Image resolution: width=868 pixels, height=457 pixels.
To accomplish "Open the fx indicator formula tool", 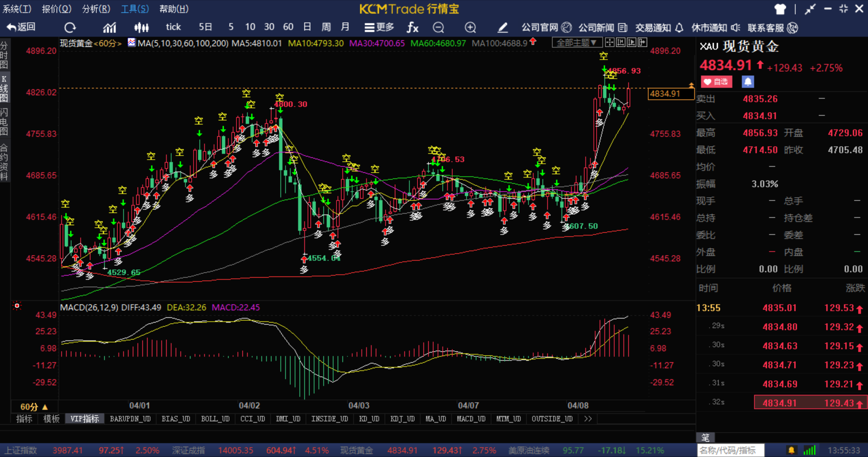I will tap(412, 28).
